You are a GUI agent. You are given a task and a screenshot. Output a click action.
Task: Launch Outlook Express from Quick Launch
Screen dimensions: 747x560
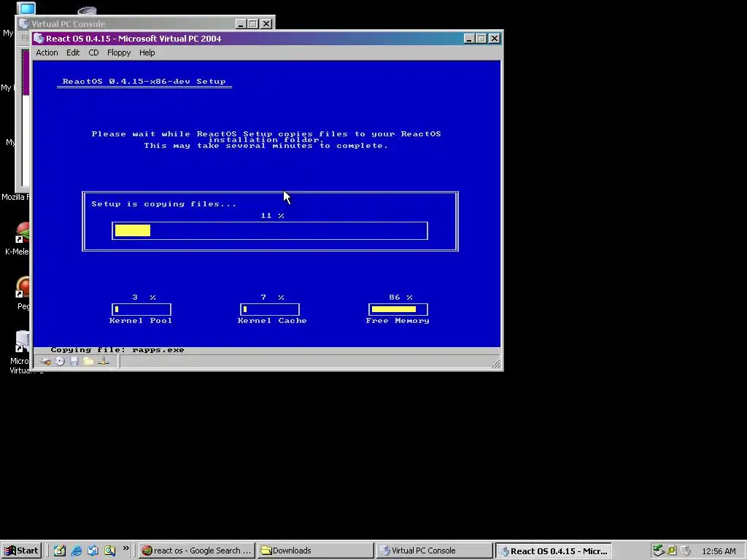(x=93, y=551)
